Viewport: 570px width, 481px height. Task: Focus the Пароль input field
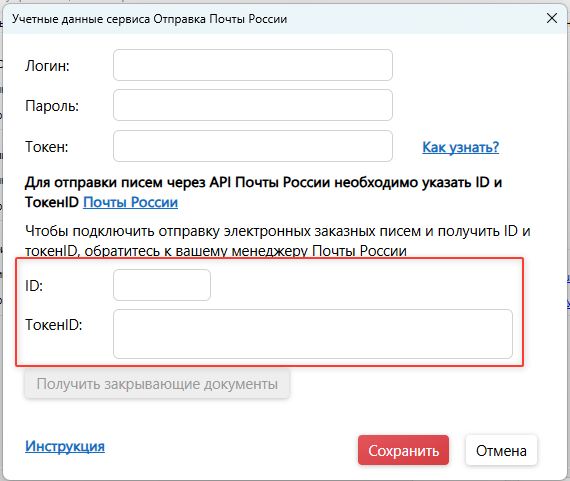pos(253,105)
